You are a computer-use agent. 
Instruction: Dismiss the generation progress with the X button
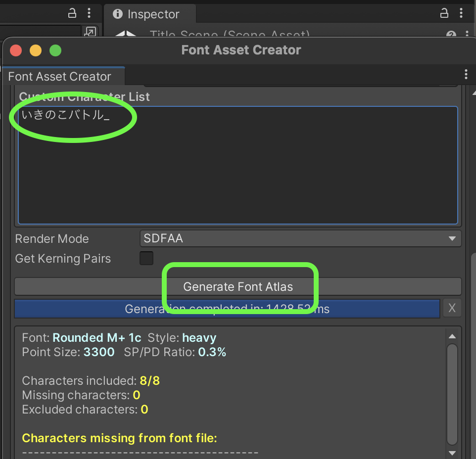452,308
